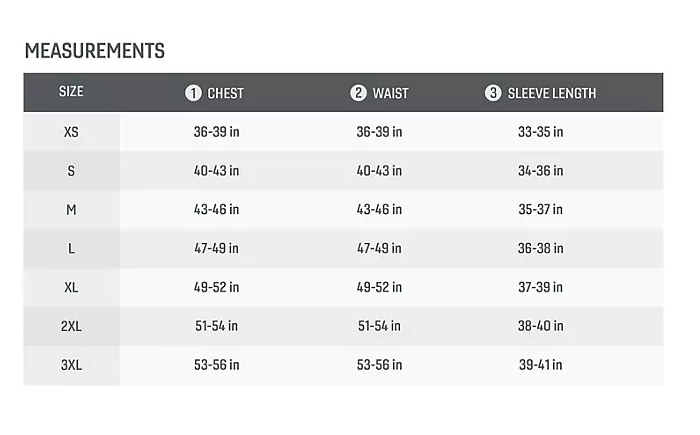Click the WAIST column header label
The image size is (700, 435).
click(x=389, y=94)
